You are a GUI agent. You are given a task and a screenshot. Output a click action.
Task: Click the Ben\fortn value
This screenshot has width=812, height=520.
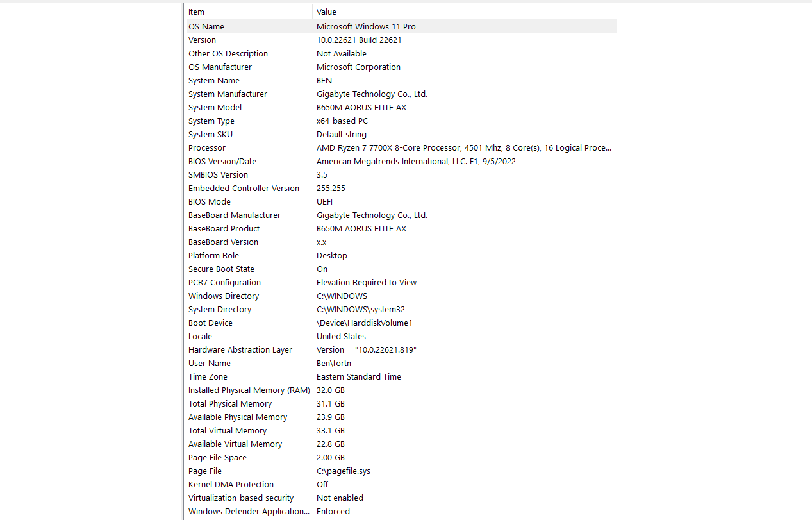[x=334, y=363]
